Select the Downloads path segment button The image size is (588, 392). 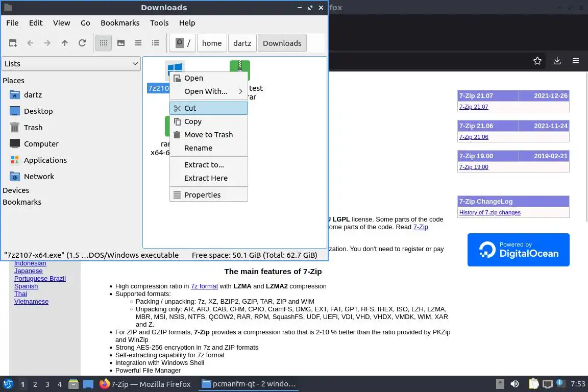tap(282, 43)
